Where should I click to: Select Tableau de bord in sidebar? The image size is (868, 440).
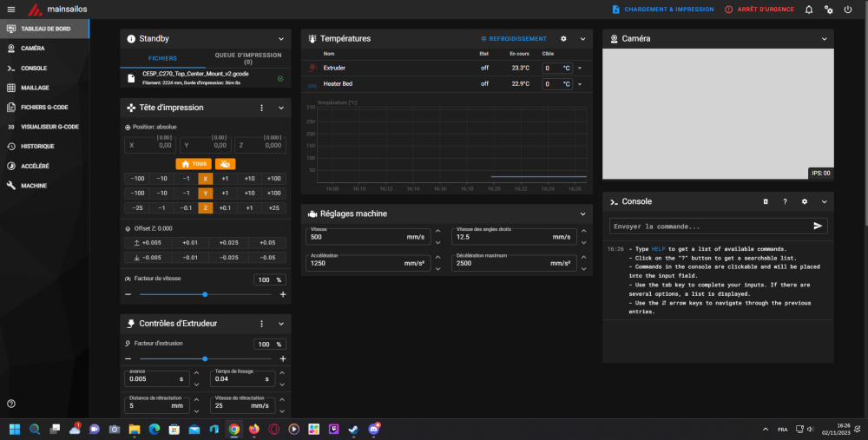point(44,29)
